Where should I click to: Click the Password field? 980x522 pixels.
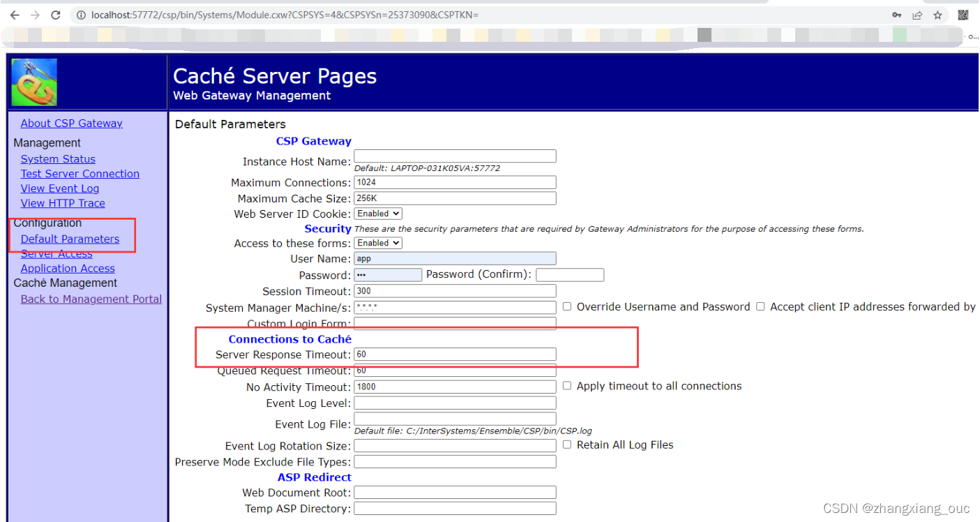coord(388,275)
